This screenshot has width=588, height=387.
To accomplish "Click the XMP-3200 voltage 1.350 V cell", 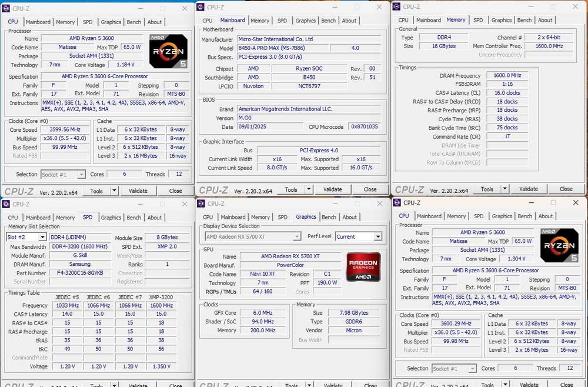I will click(x=161, y=366).
